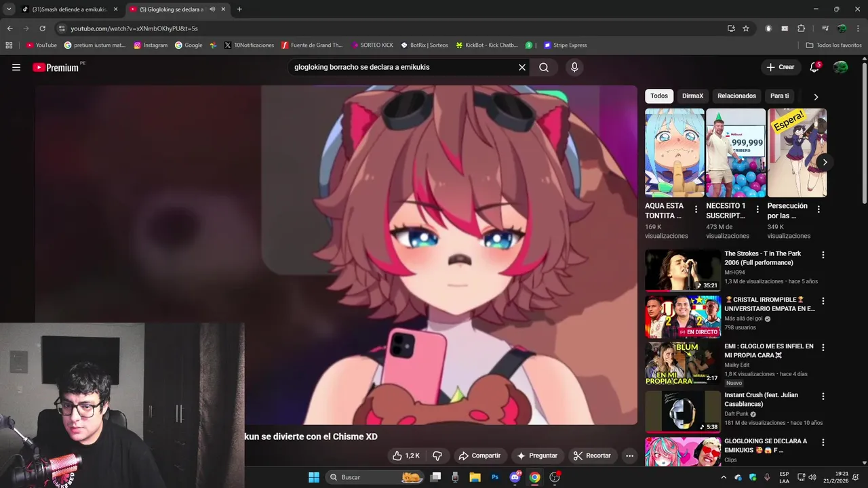Open options for CRISTAL IRROMPIBLE video
The image size is (868, 488).
click(823, 301)
